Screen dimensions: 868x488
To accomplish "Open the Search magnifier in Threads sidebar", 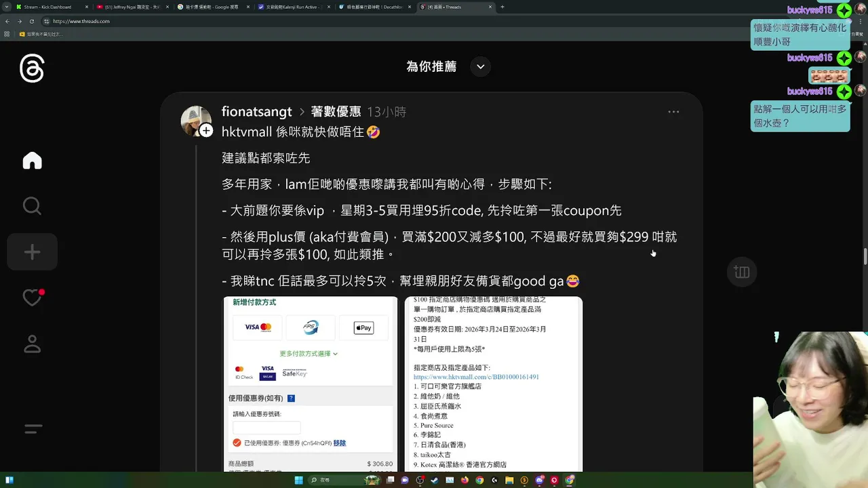I will (x=32, y=206).
